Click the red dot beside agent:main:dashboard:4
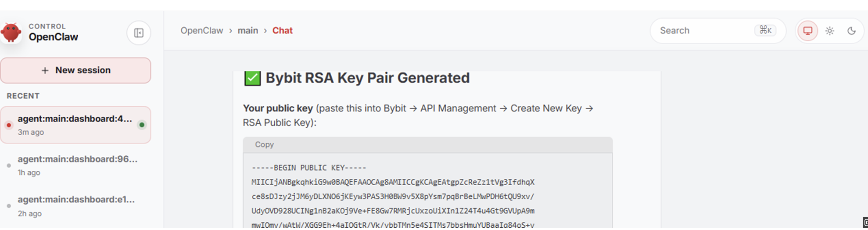The image size is (868, 230). pyautogui.click(x=9, y=125)
